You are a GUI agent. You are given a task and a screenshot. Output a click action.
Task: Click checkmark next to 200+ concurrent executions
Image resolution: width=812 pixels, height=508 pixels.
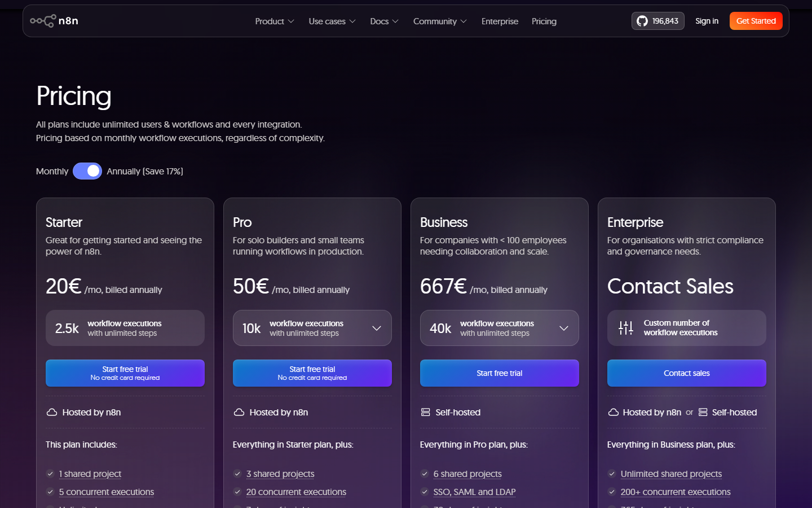pos(612,492)
